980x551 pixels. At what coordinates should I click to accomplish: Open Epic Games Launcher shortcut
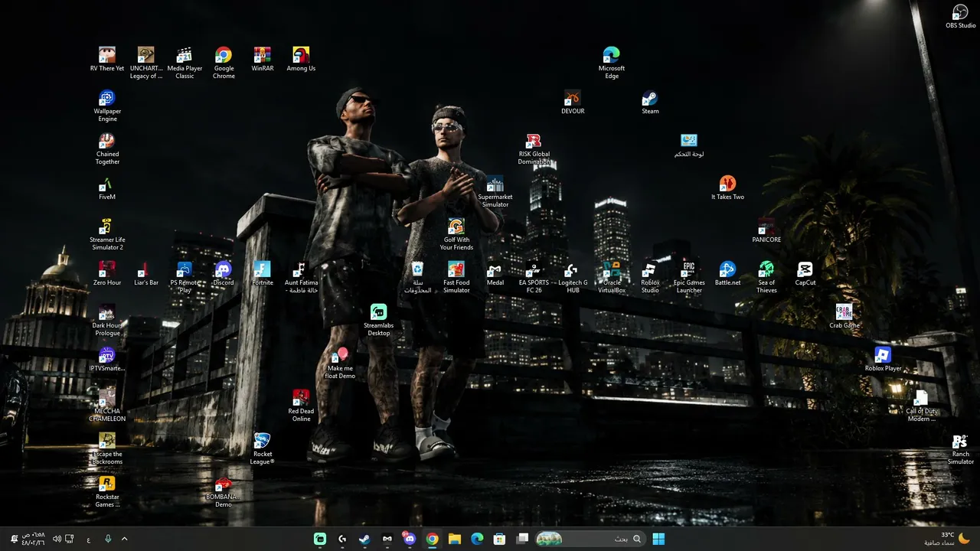click(x=689, y=277)
